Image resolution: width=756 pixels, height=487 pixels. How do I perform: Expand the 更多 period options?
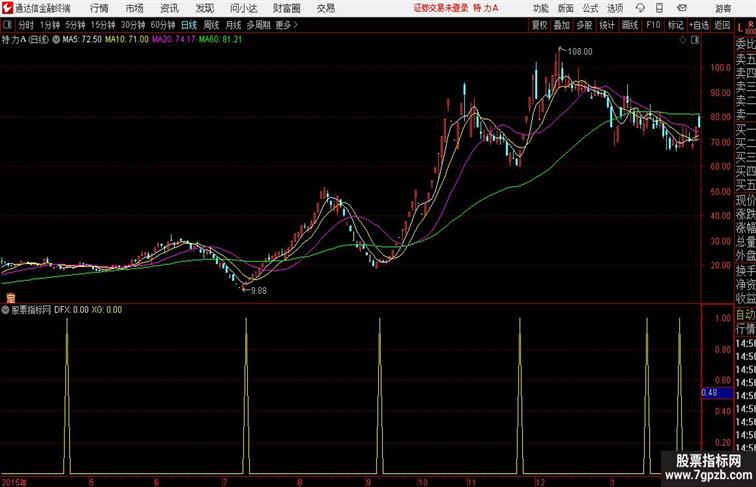tap(286, 25)
